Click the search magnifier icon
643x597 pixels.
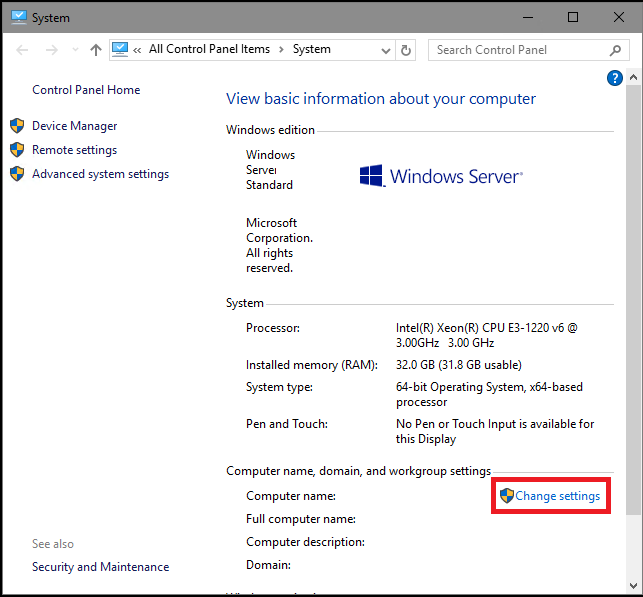click(615, 50)
